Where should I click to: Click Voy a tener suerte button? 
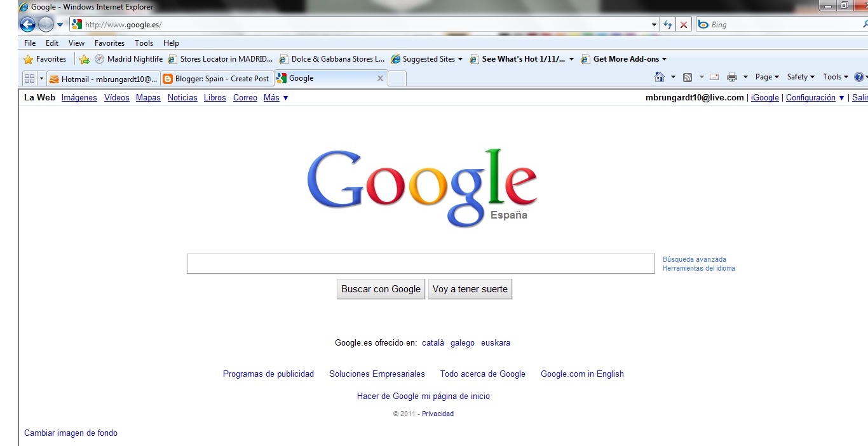470,289
